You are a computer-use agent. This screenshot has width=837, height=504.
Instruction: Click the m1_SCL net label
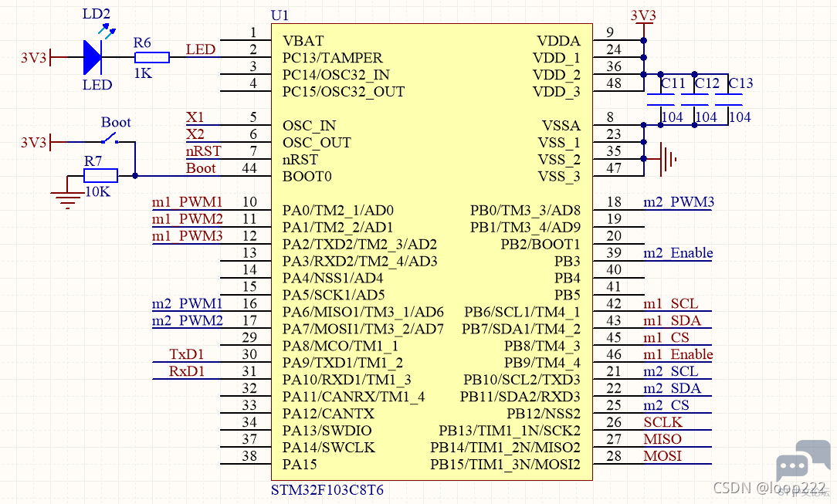(x=670, y=303)
